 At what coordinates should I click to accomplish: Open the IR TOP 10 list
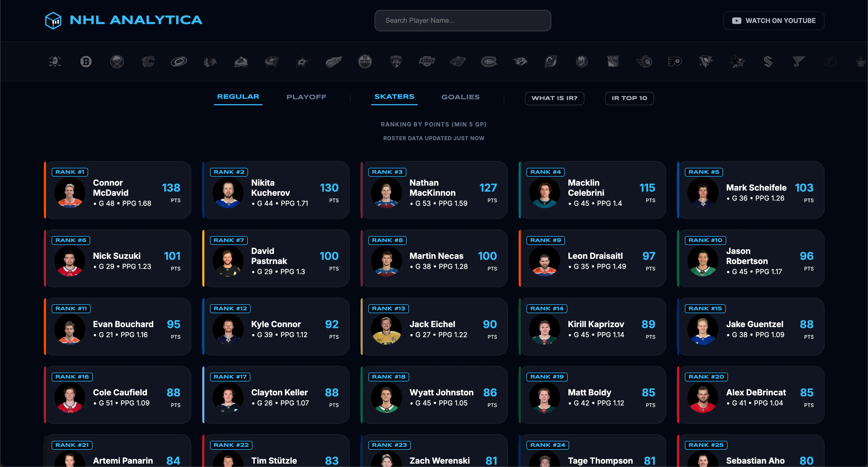pos(629,98)
